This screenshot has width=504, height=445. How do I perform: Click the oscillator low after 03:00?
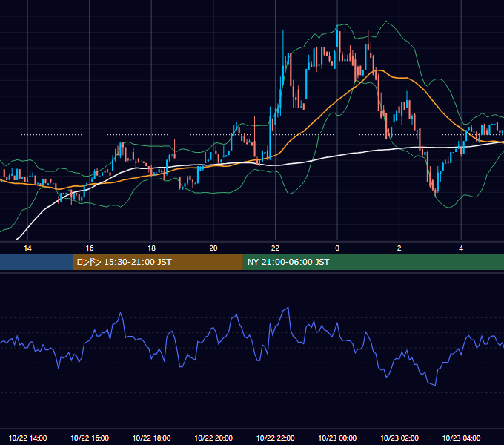(x=435, y=384)
